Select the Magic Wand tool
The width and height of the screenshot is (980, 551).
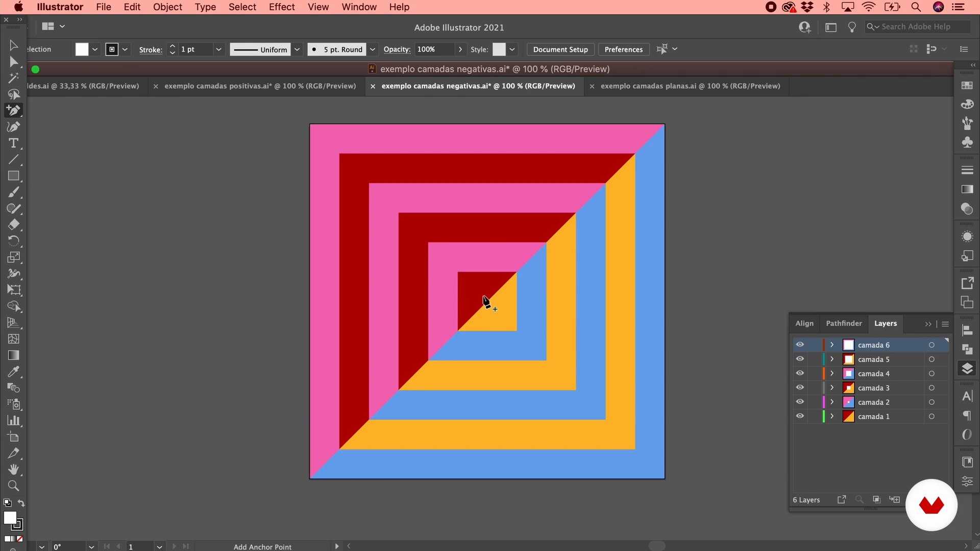point(14,78)
